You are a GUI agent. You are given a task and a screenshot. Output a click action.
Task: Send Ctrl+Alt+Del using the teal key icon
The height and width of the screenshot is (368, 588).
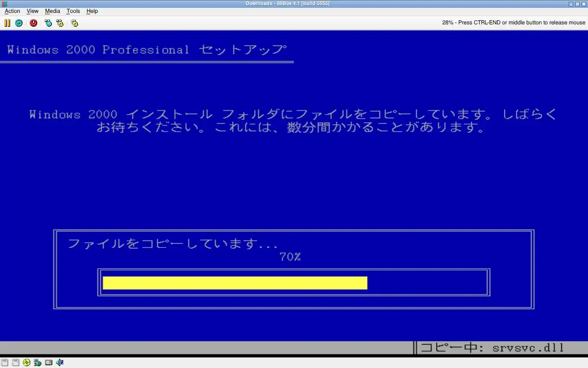click(x=48, y=23)
